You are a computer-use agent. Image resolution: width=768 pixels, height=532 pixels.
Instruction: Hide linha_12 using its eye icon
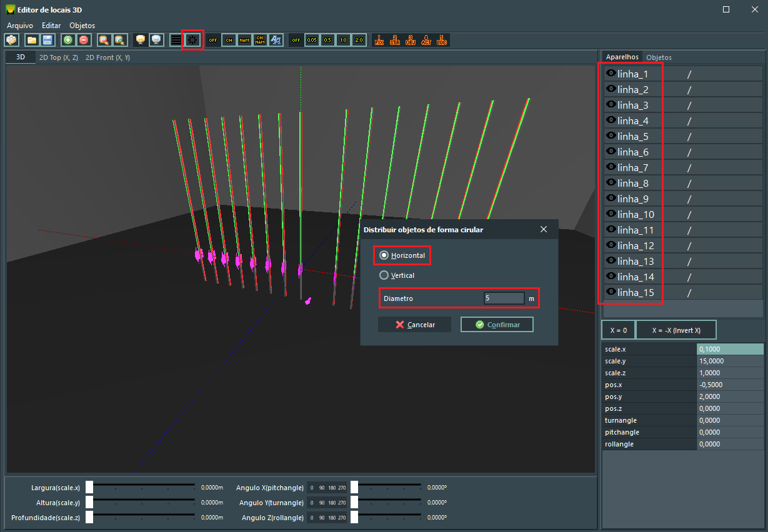click(611, 245)
